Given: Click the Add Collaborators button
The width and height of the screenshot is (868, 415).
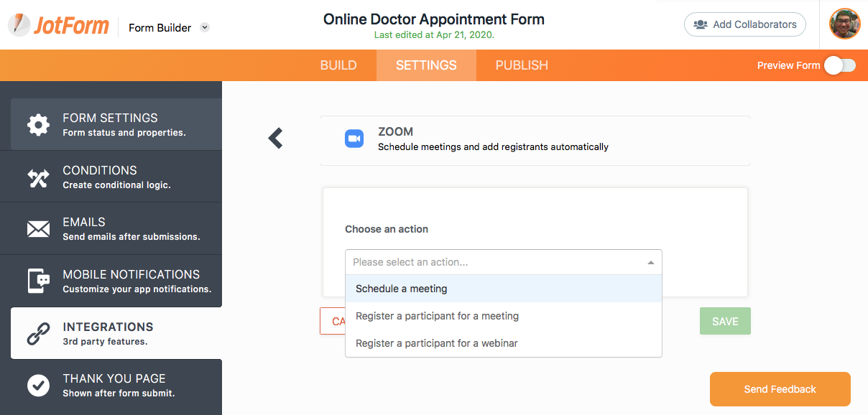Looking at the screenshot, I should [744, 24].
